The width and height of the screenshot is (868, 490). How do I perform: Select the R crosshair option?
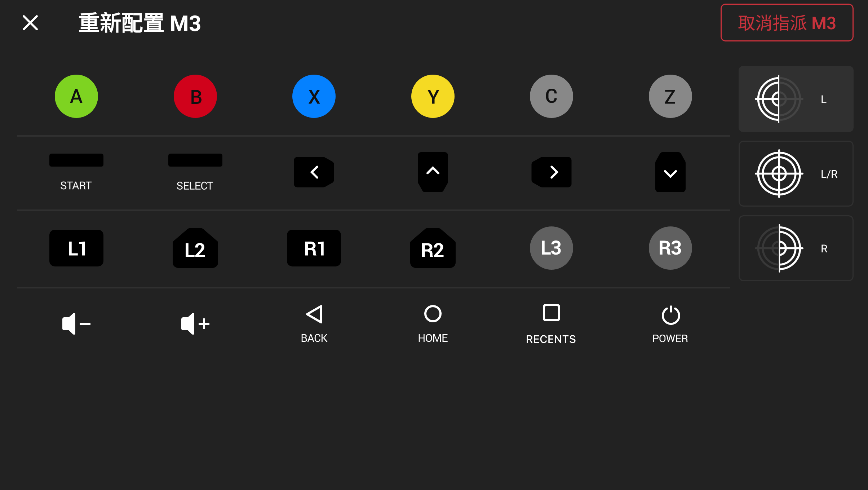pyautogui.click(x=796, y=248)
